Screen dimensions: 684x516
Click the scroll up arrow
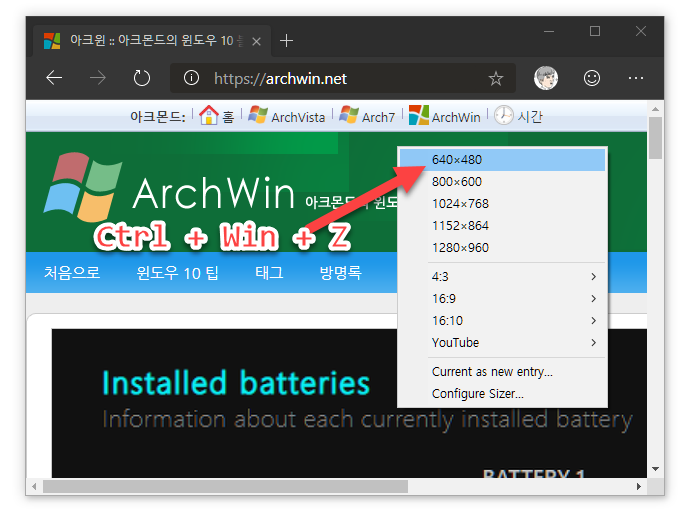click(655, 109)
